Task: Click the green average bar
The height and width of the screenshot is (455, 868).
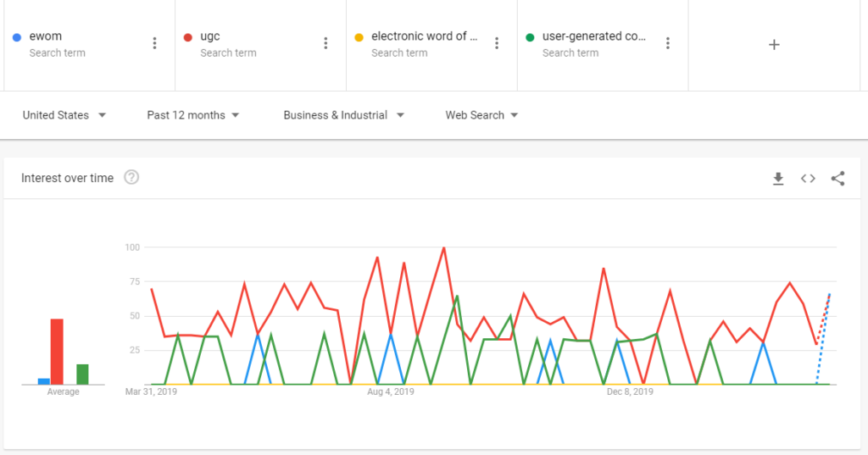Action: tap(82, 374)
